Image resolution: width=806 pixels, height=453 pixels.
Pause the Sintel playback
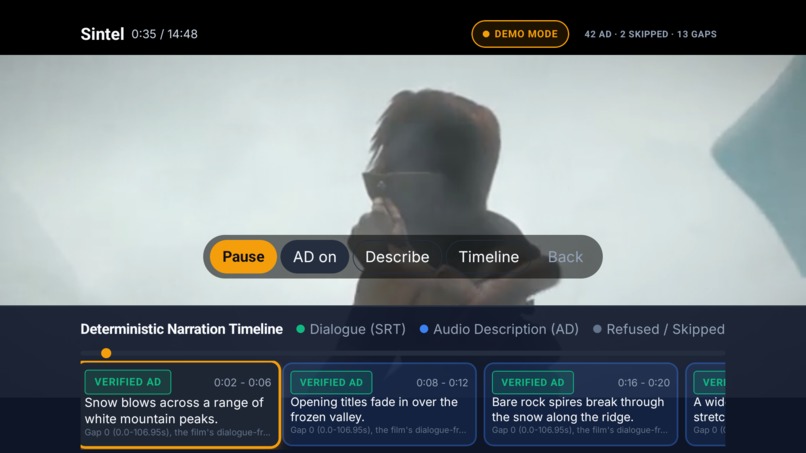(x=243, y=257)
